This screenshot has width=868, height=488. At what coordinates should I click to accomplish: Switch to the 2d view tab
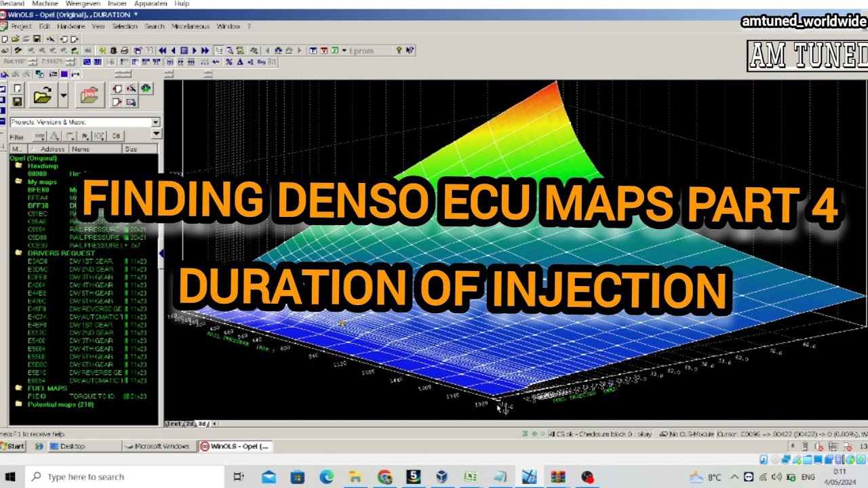(190, 424)
